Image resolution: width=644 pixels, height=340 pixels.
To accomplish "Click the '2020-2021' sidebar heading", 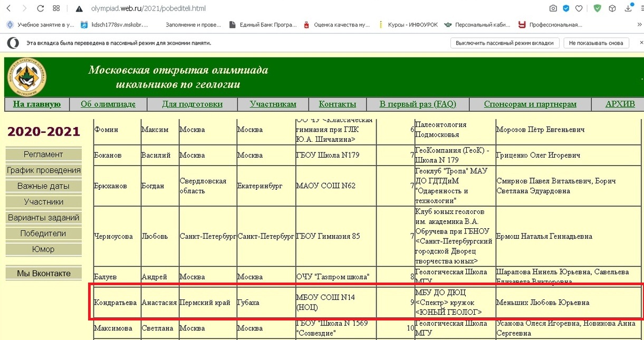I will coord(43,131).
